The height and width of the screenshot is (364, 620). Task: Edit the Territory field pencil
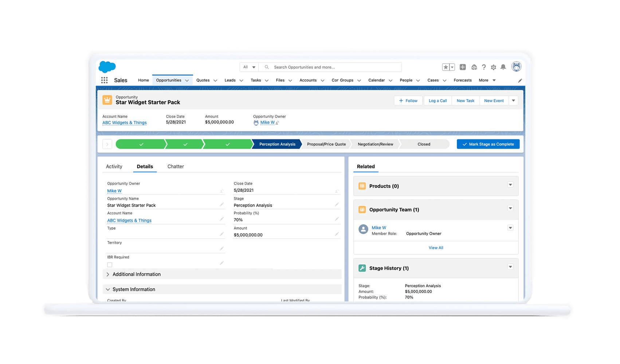(x=221, y=248)
